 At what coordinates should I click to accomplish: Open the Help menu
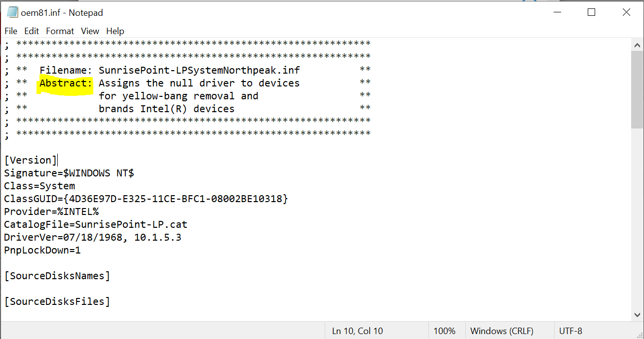[x=115, y=31]
